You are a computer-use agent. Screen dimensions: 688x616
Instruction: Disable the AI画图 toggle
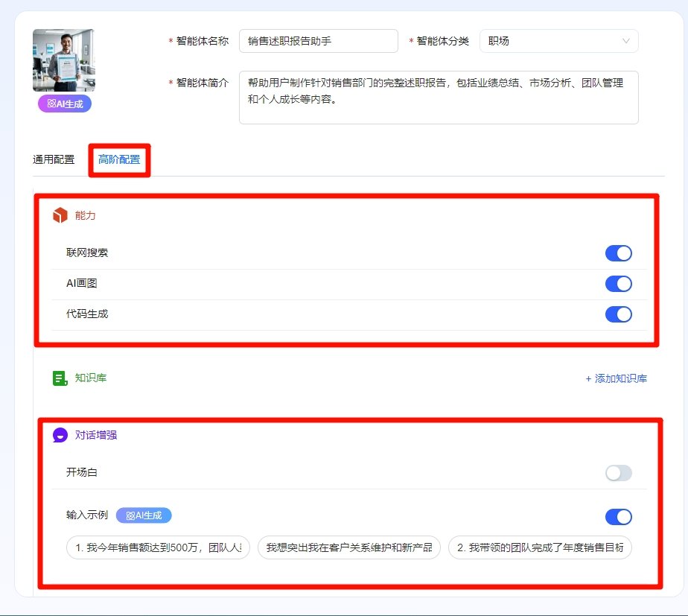(x=619, y=283)
